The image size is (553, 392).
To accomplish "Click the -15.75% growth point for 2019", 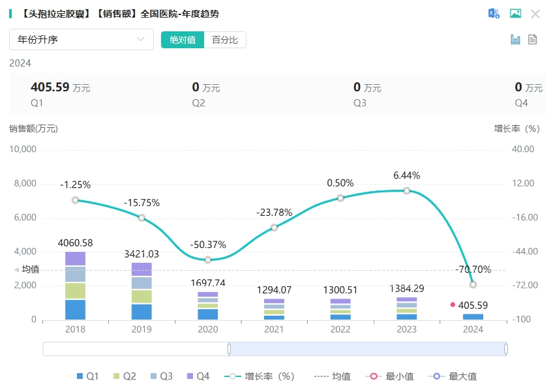I will 142,218.
